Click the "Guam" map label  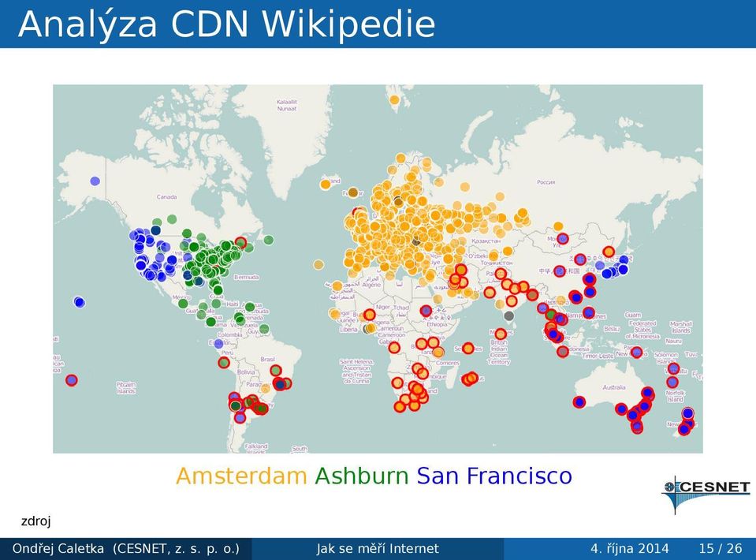click(x=633, y=315)
